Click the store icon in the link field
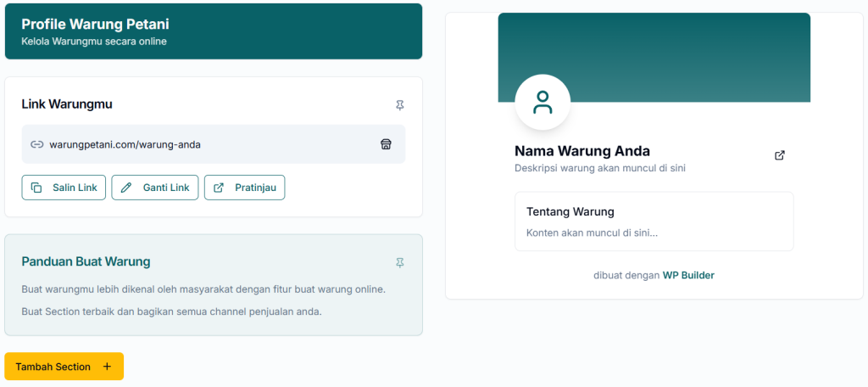Image resolution: width=868 pixels, height=387 pixels. pos(386,144)
